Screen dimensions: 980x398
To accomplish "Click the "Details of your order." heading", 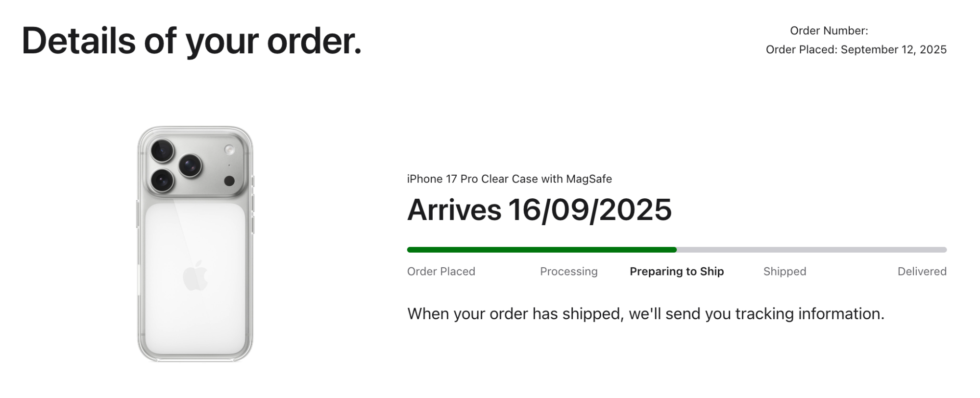I will point(192,41).
